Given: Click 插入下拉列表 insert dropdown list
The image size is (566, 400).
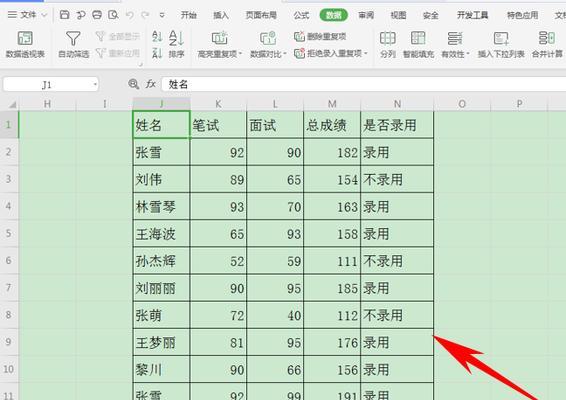Looking at the screenshot, I should [501, 44].
